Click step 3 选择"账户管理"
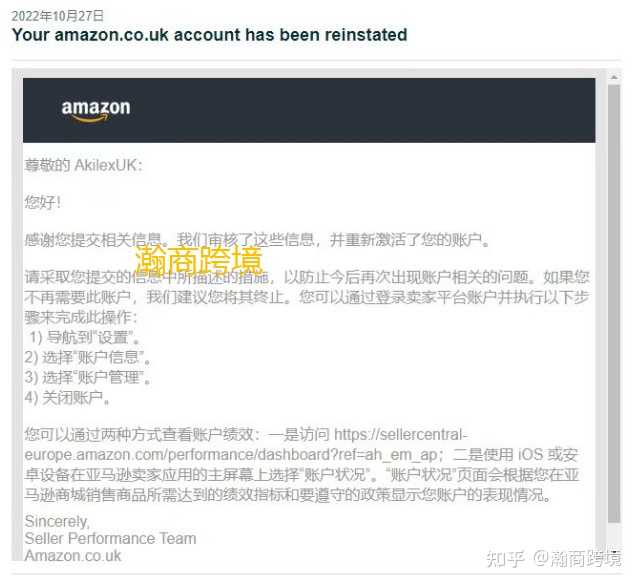638x585 pixels. (x=87, y=378)
